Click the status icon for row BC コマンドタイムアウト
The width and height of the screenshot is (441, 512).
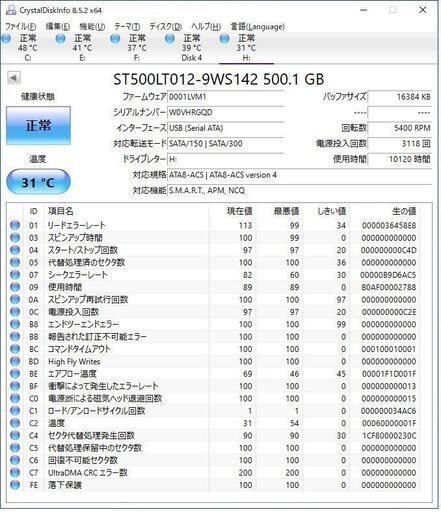tap(15, 349)
